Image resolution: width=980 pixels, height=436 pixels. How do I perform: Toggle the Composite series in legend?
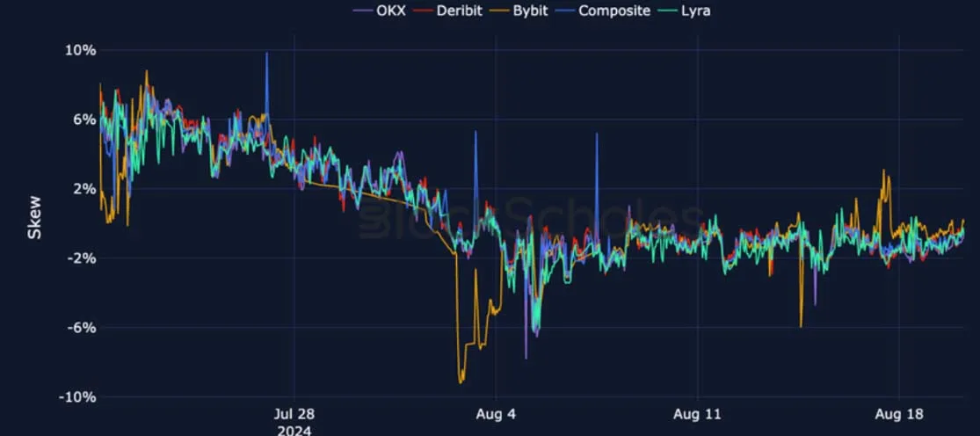pos(603,11)
